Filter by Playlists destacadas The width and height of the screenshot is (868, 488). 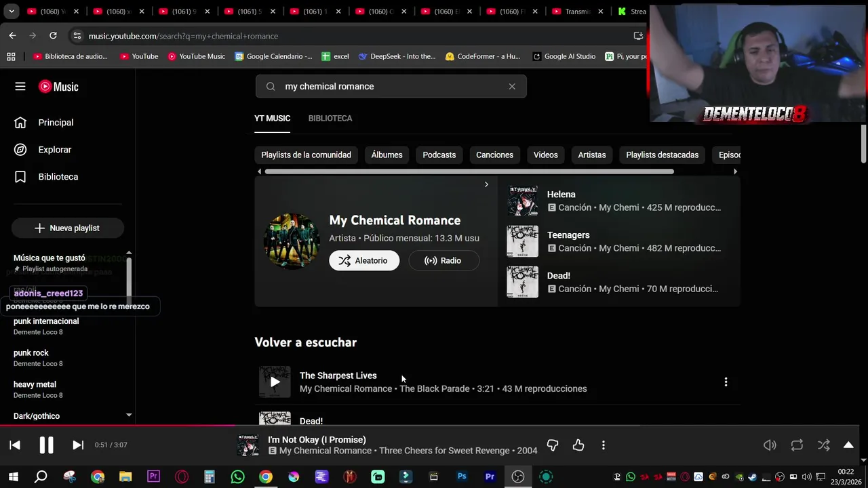tap(662, 155)
